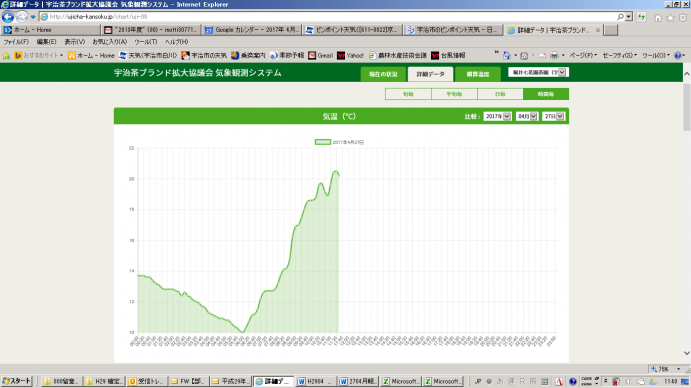Open the 現在の状況 tab
The height and width of the screenshot is (388, 691).
tap(383, 74)
